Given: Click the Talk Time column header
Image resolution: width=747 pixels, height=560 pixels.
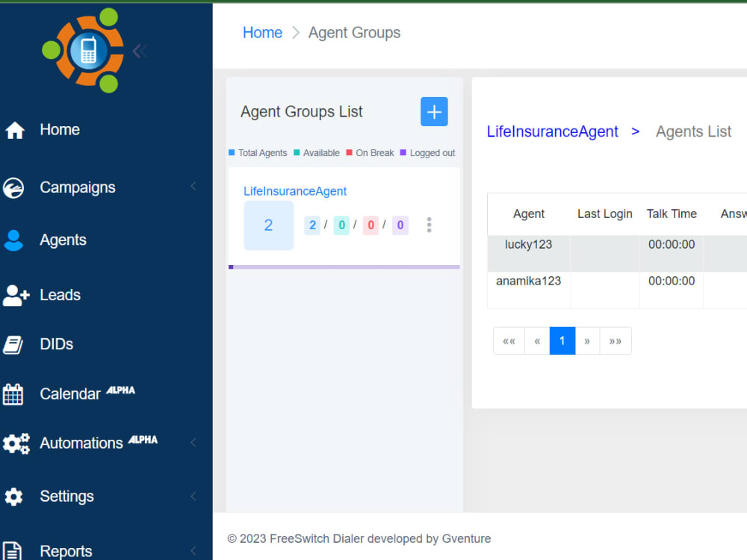Looking at the screenshot, I should pos(672,214).
